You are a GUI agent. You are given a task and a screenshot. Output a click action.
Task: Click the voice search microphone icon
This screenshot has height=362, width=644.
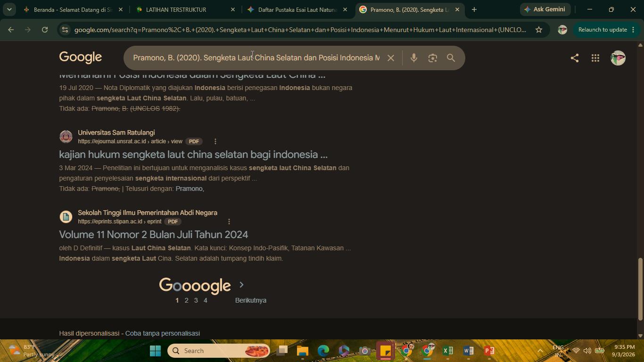[x=413, y=58]
